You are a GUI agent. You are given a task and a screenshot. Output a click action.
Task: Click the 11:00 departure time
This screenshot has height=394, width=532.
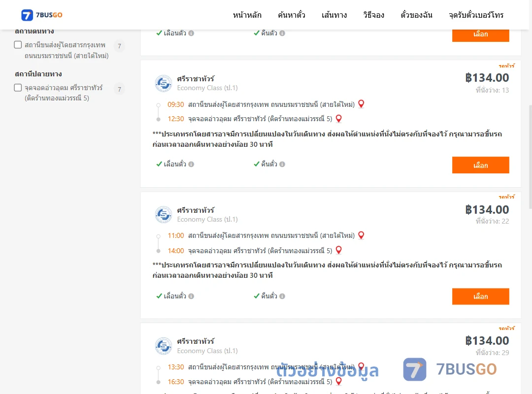tap(176, 235)
